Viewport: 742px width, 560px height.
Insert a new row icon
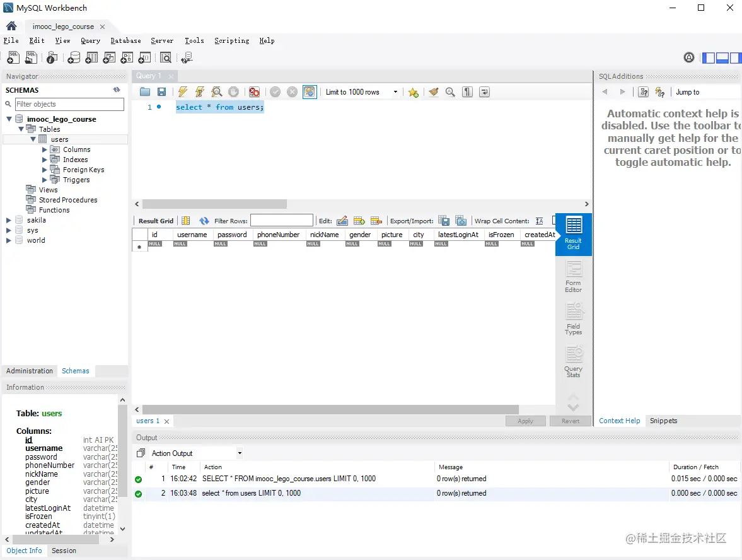tap(359, 221)
